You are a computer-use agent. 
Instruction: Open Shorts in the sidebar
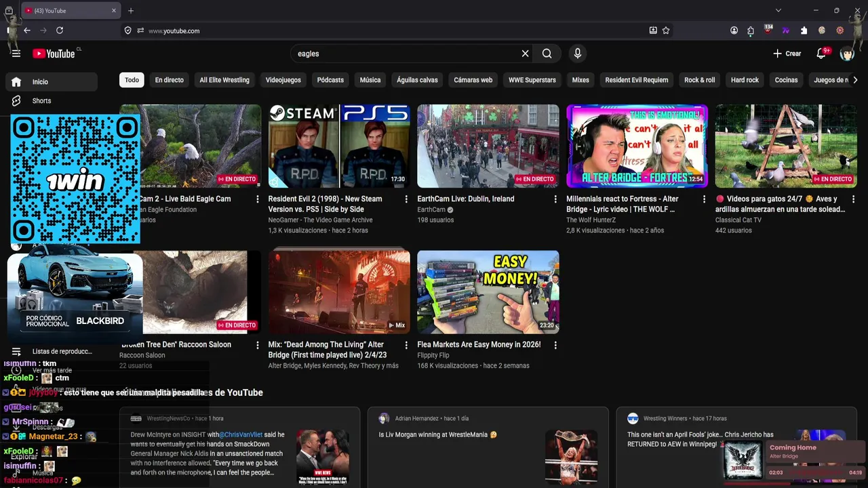tap(52, 101)
